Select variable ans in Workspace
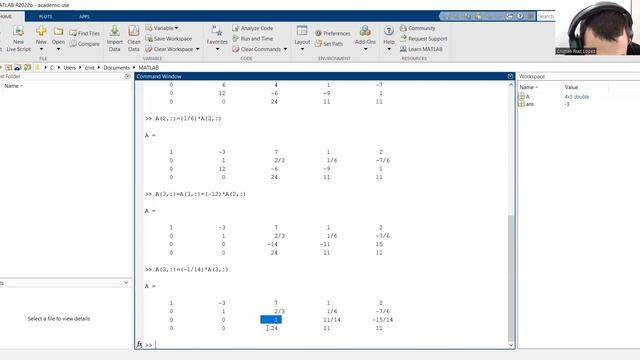Viewport: 640px width, 360px height. tap(530, 104)
